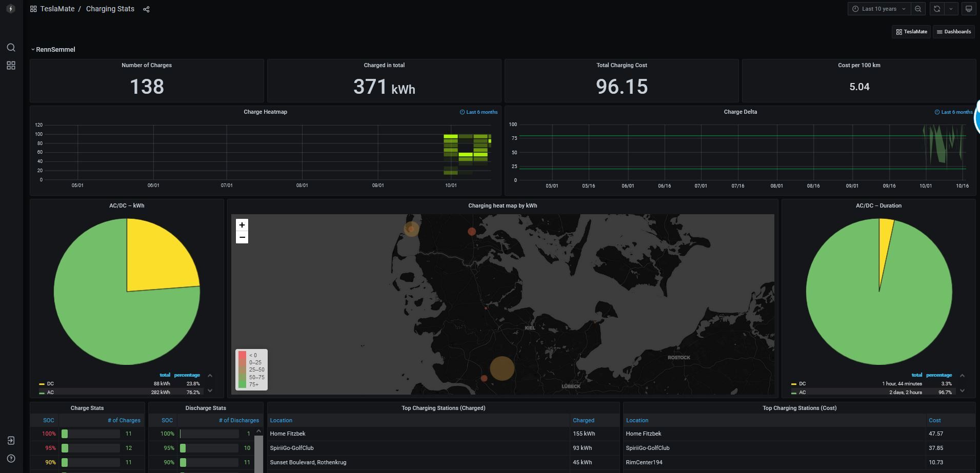Image resolution: width=980 pixels, height=473 pixels.
Task: Sort by Cost column header
Action: tap(934, 420)
